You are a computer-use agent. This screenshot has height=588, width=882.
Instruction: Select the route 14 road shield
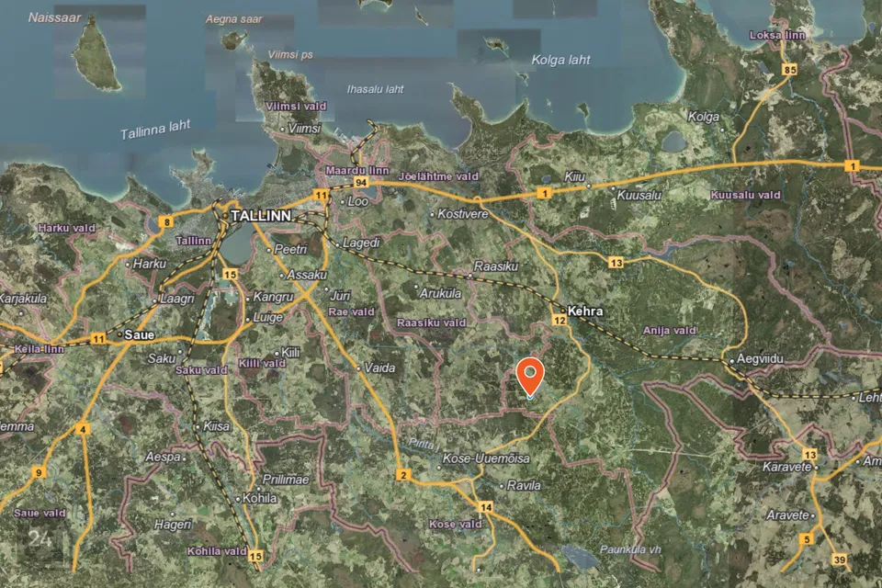(486, 507)
